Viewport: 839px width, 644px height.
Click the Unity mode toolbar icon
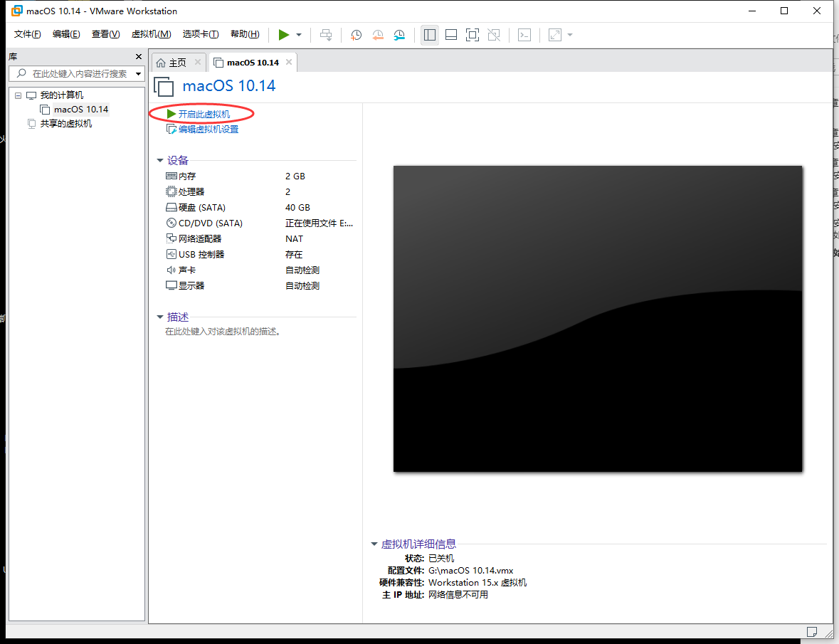[x=494, y=35]
